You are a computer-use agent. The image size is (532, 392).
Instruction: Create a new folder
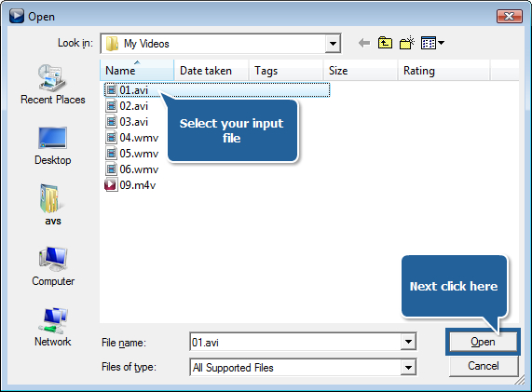[x=407, y=43]
